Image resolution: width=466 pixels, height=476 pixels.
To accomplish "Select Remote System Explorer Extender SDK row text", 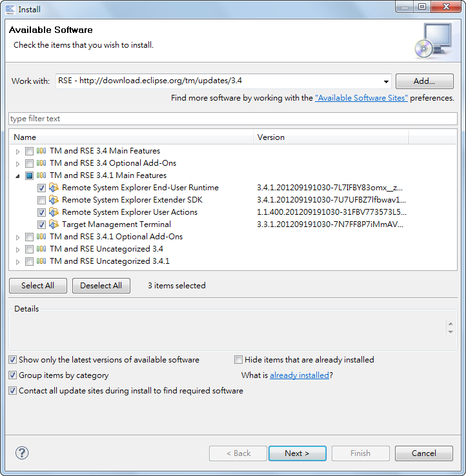I will 132,200.
